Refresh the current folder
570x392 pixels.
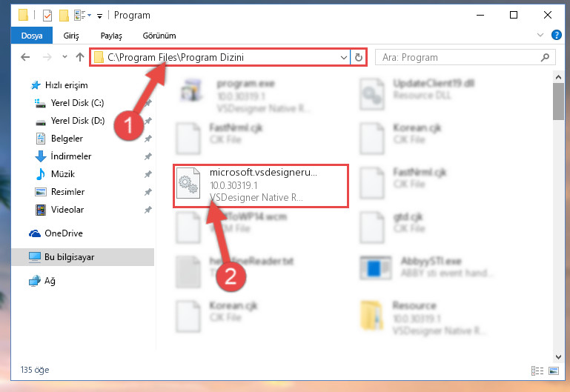[x=359, y=57]
